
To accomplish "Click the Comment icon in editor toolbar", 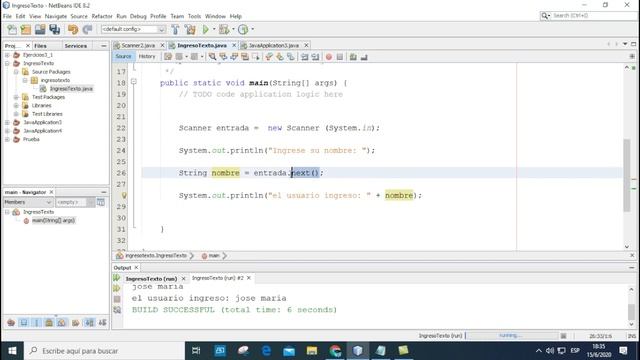I will [x=353, y=57].
